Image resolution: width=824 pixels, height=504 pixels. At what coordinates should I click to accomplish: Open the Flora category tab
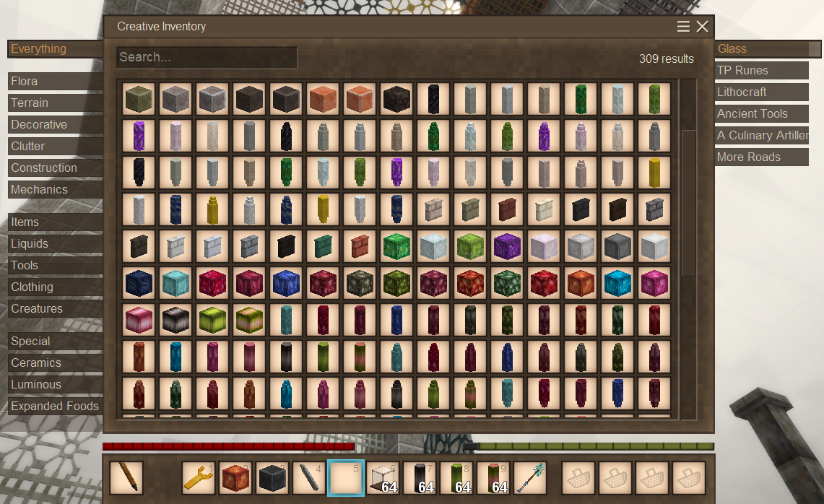point(55,82)
